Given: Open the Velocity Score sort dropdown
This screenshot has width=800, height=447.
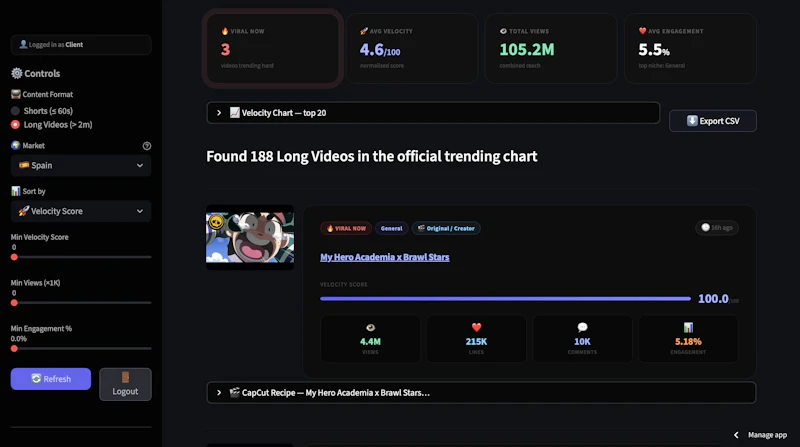Looking at the screenshot, I should point(81,211).
